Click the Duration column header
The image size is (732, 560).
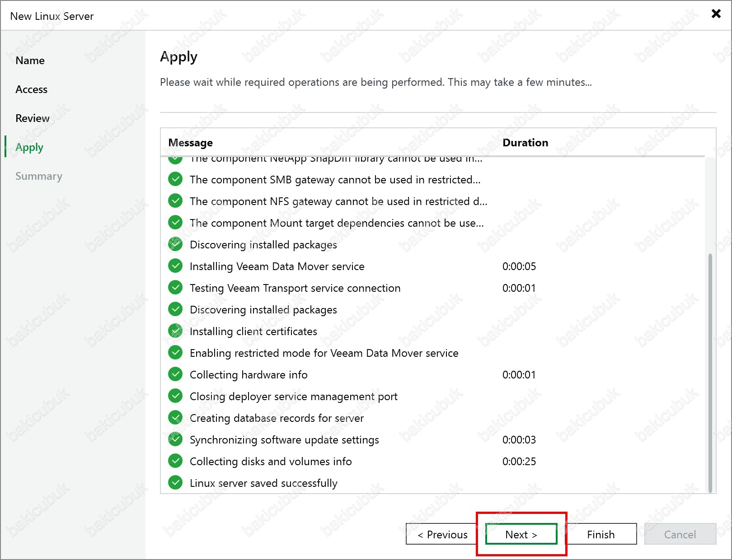click(x=525, y=143)
